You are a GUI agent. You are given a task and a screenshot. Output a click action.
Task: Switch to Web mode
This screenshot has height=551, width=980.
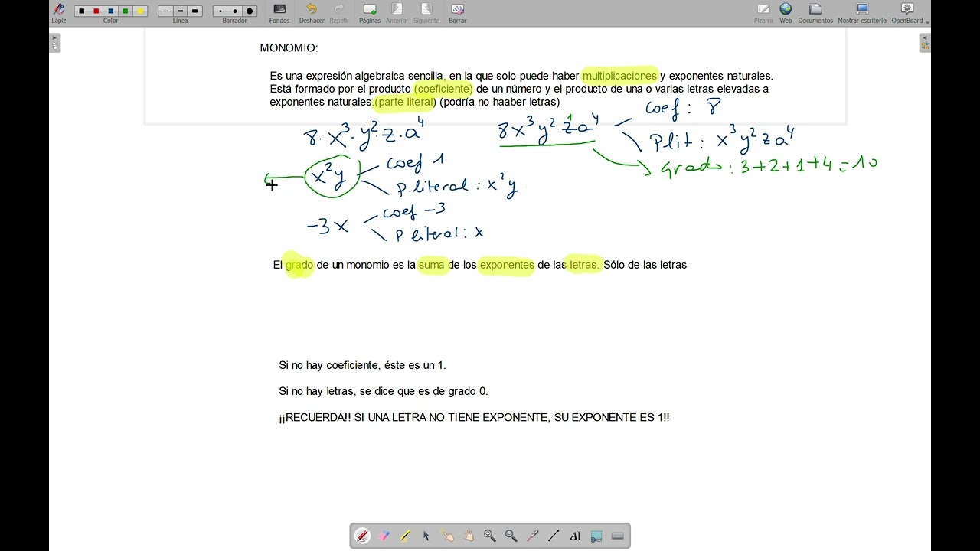point(786,12)
